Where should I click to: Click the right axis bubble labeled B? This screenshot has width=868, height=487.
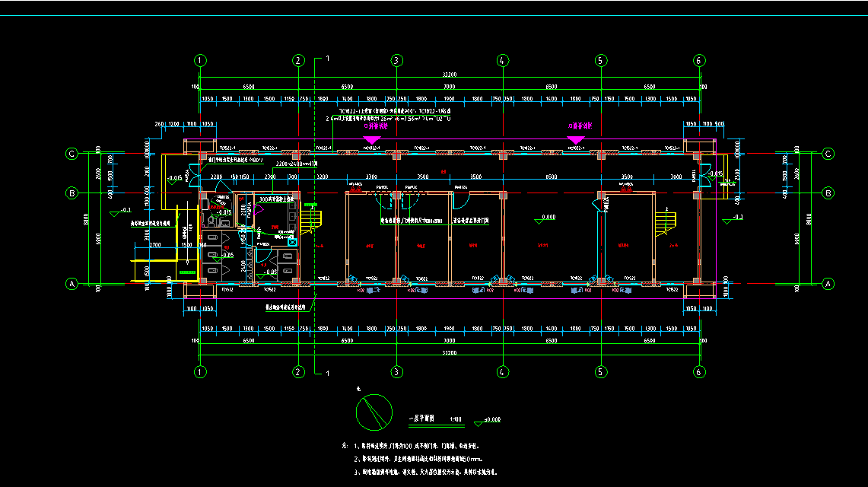tap(828, 193)
